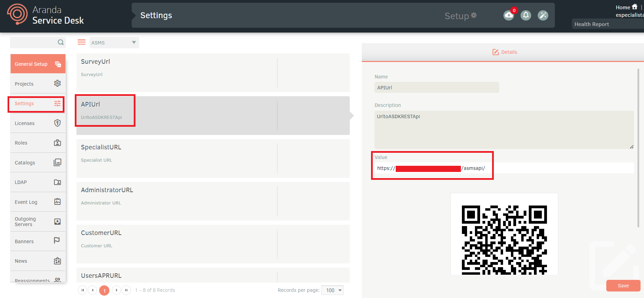Click the Settings page title
644x298 pixels.
[156, 15]
